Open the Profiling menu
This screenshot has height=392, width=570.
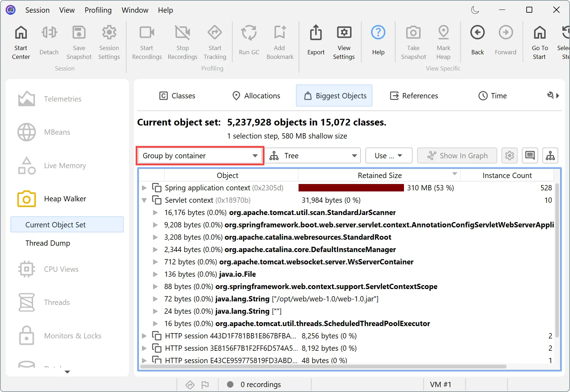pyautogui.click(x=98, y=10)
